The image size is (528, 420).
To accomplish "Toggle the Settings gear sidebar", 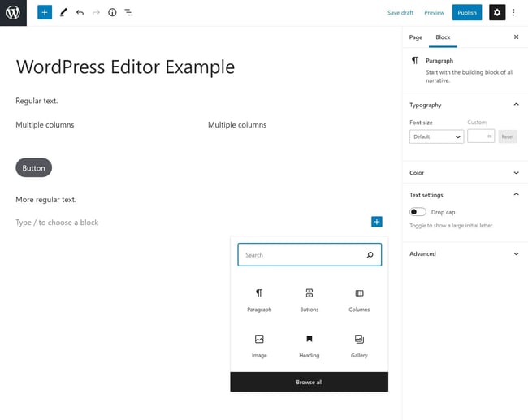I will (x=496, y=12).
